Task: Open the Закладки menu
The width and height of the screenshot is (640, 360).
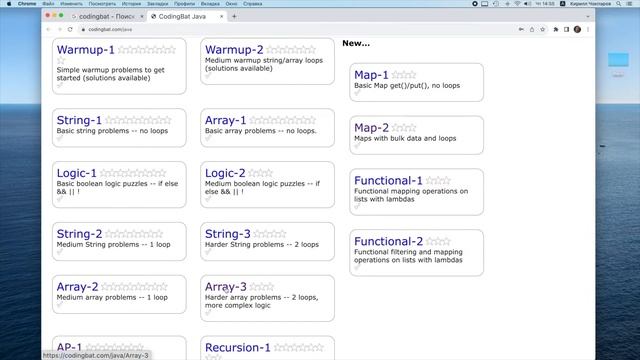Action: (158, 4)
